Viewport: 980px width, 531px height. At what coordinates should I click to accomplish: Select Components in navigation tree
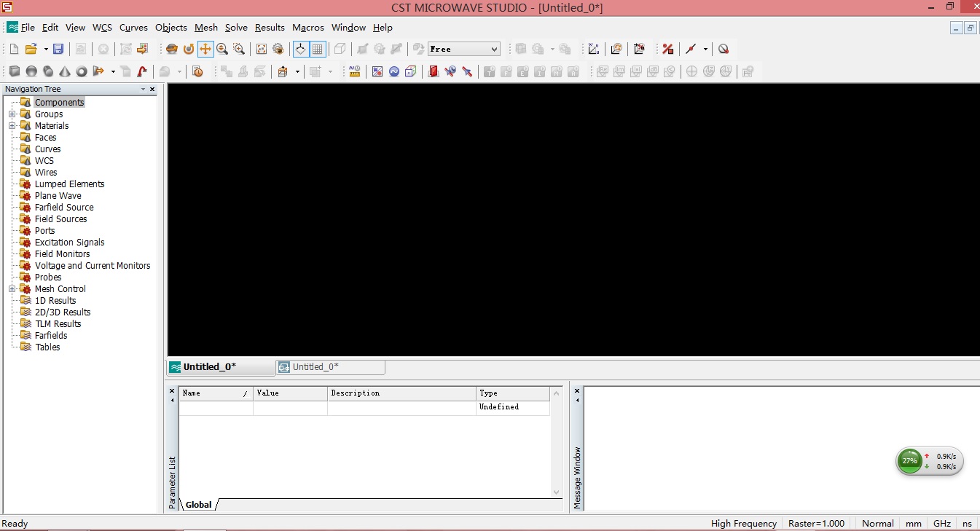tap(60, 102)
